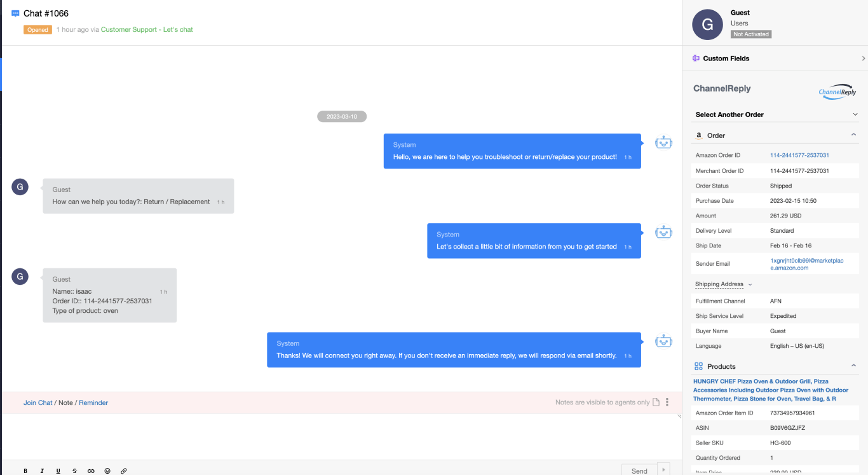Viewport: 868px width, 475px height.
Task: Click the bot icon next to the first System message
Action: [x=663, y=142]
